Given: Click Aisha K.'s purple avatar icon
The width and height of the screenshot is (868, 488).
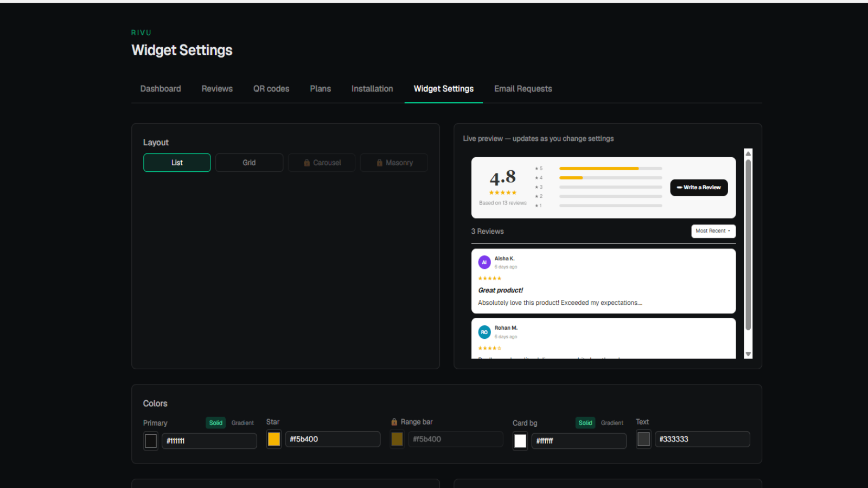Looking at the screenshot, I should [484, 262].
